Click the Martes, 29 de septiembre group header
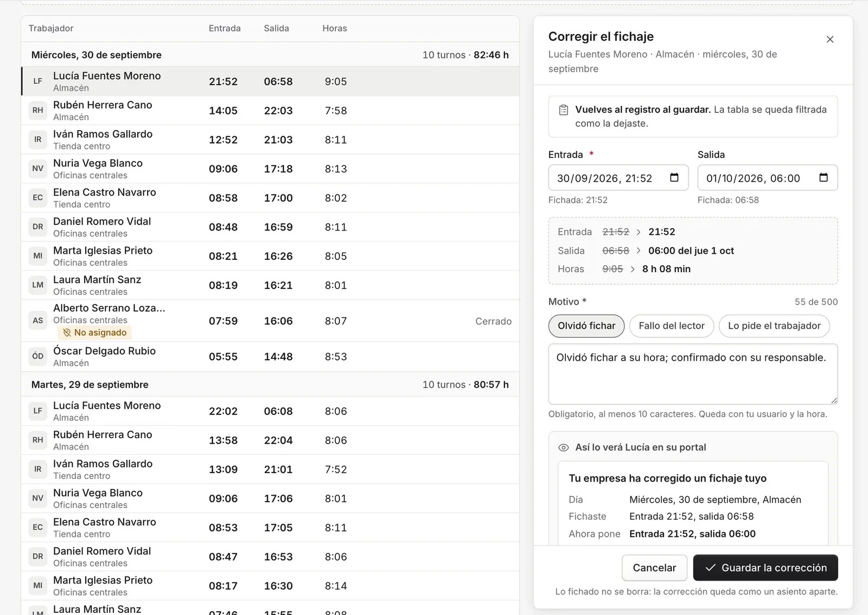The width and height of the screenshot is (868, 615). click(x=270, y=385)
